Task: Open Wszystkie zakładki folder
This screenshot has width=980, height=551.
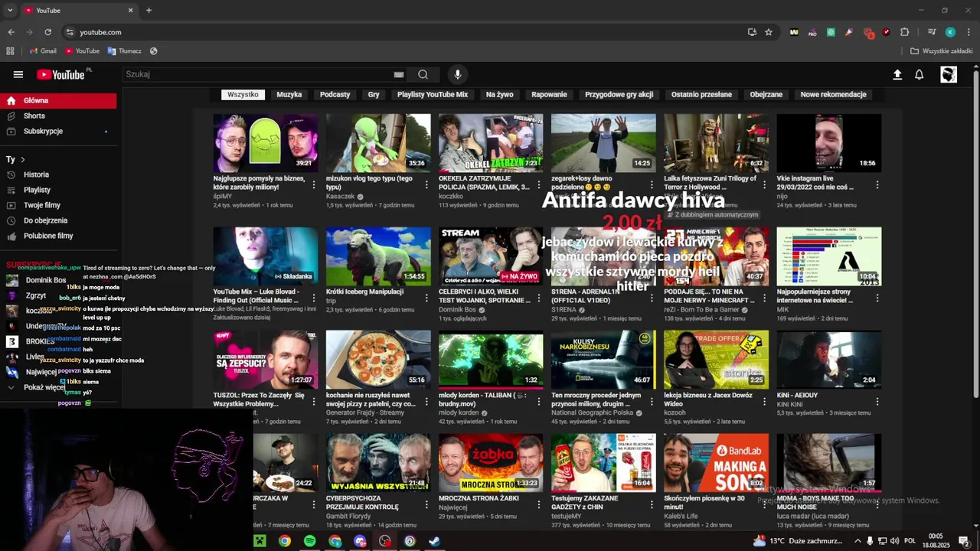Action: (941, 51)
